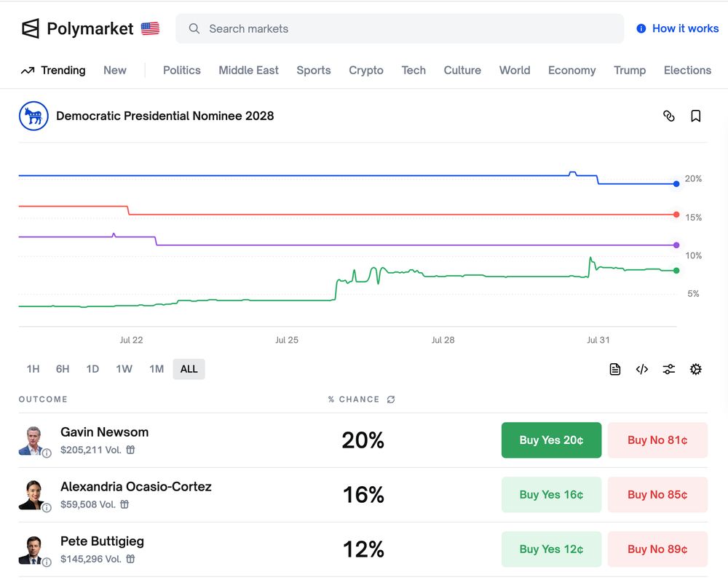Open Alexandria Ocasio-Cortez's profile photo
Image resolution: width=728 pixels, height=580 pixels.
[x=33, y=495]
